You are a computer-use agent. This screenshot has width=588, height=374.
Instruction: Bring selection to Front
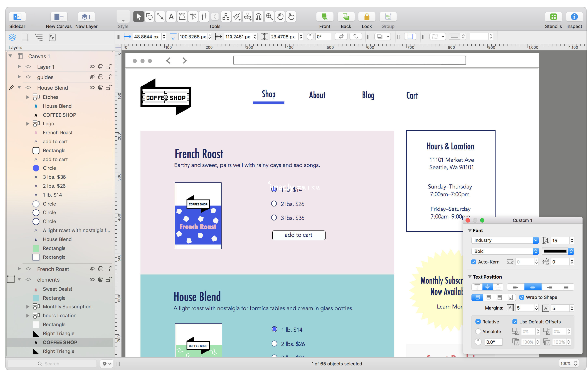[325, 17]
